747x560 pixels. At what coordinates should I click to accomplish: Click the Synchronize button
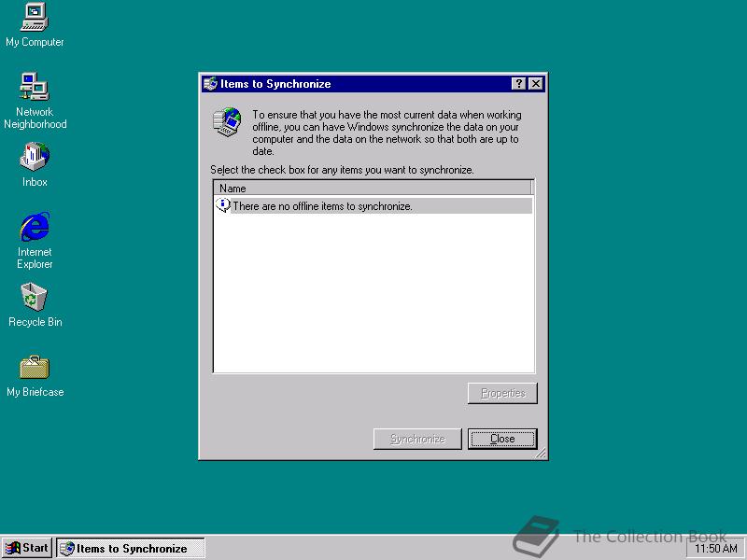[x=417, y=439]
